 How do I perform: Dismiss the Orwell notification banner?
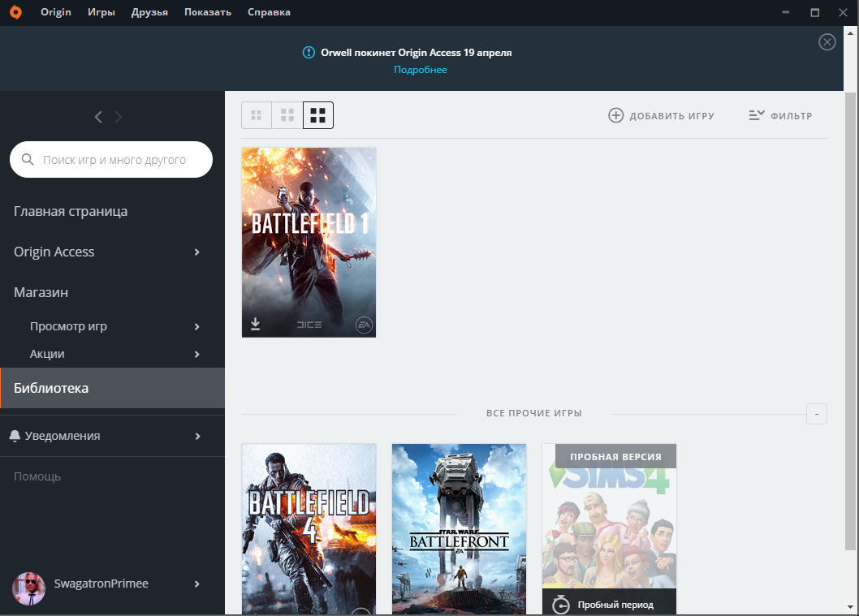click(x=827, y=42)
